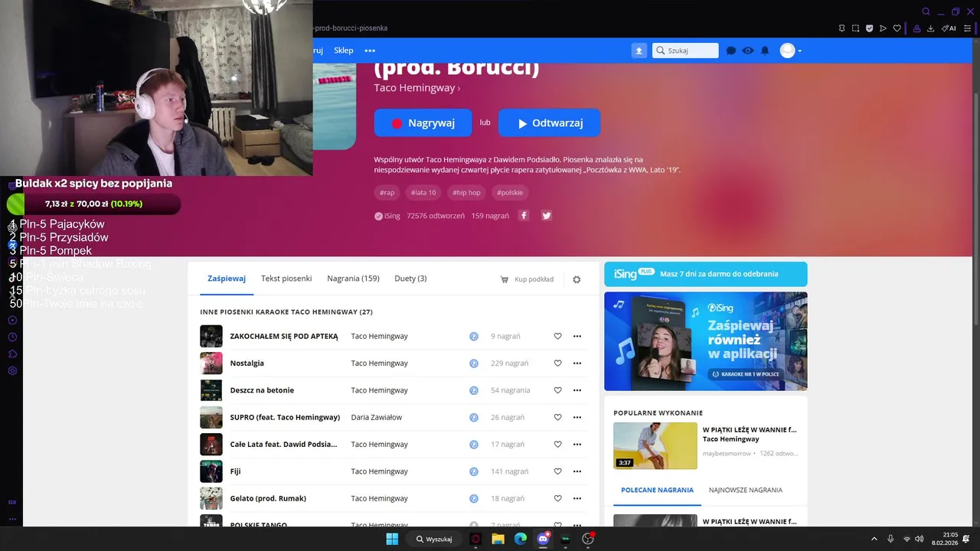
Task: Open the ad blocker shield icon
Action: (x=869, y=28)
